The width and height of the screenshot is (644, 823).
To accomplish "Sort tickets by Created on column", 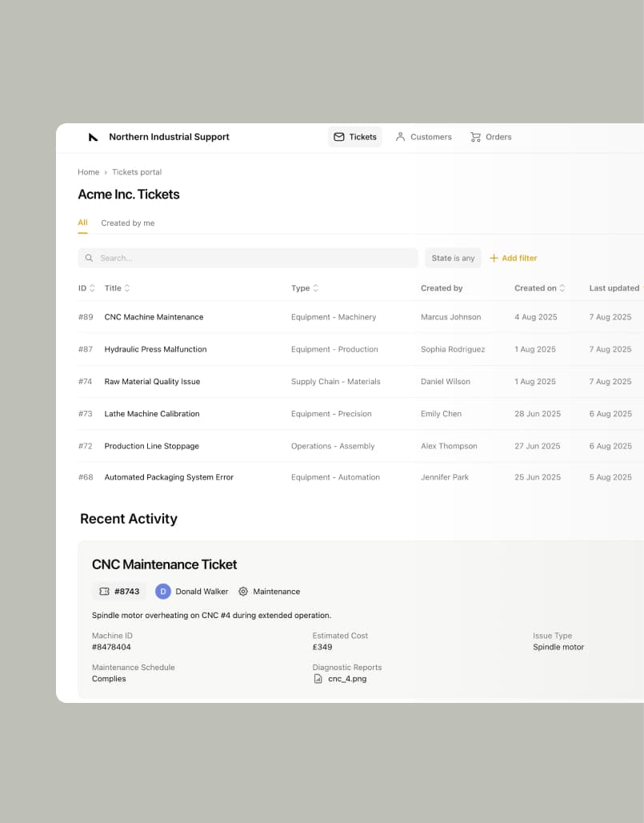I will tap(540, 288).
